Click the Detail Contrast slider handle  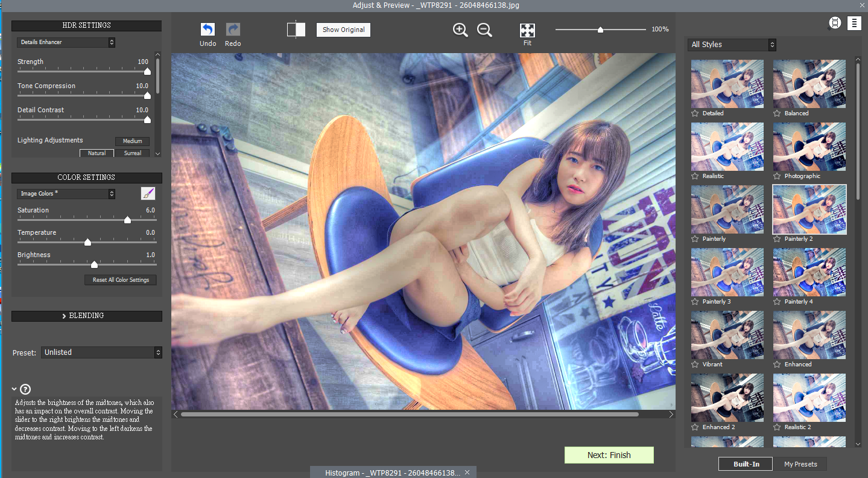147,119
